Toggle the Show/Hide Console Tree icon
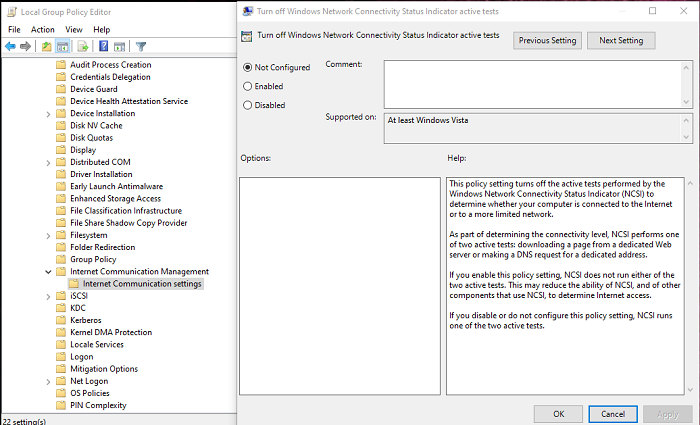The width and height of the screenshot is (700, 425). click(x=63, y=46)
